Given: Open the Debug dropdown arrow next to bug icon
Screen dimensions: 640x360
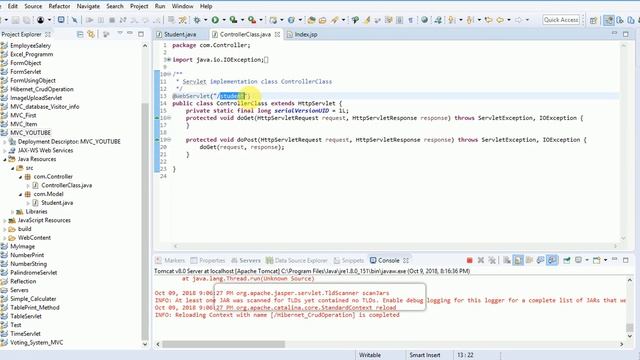Looking at the screenshot, I should click(x=205, y=20).
